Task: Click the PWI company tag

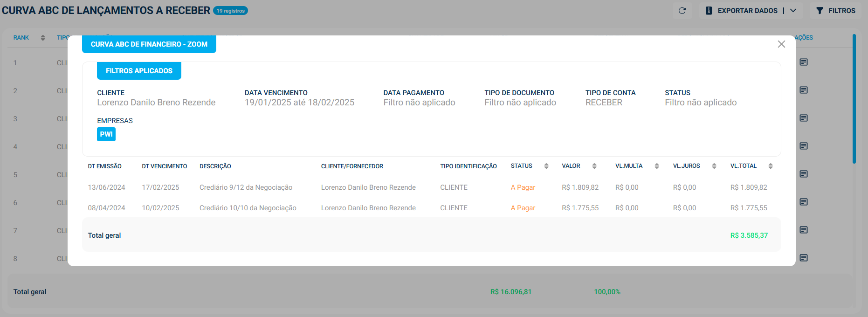Action: pyautogui.click(x=106, y=134)
